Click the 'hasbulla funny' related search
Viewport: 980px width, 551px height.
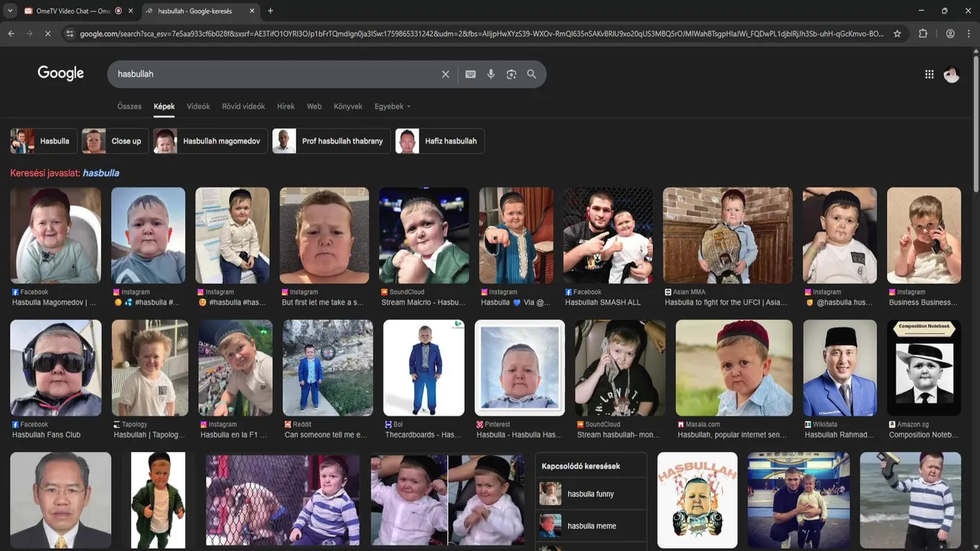[x=590, y=494]
